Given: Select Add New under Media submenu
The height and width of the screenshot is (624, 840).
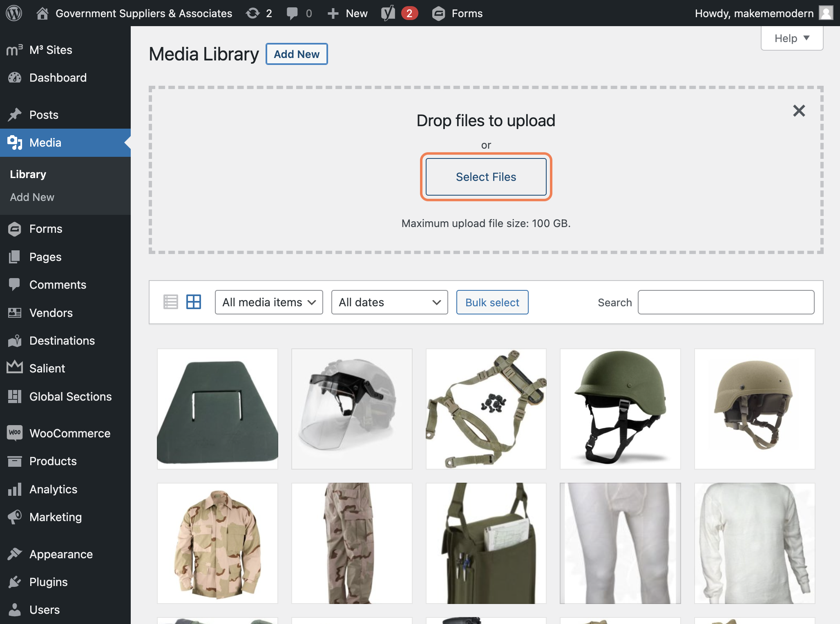Looking at the screenshot, I should [32, 197].
